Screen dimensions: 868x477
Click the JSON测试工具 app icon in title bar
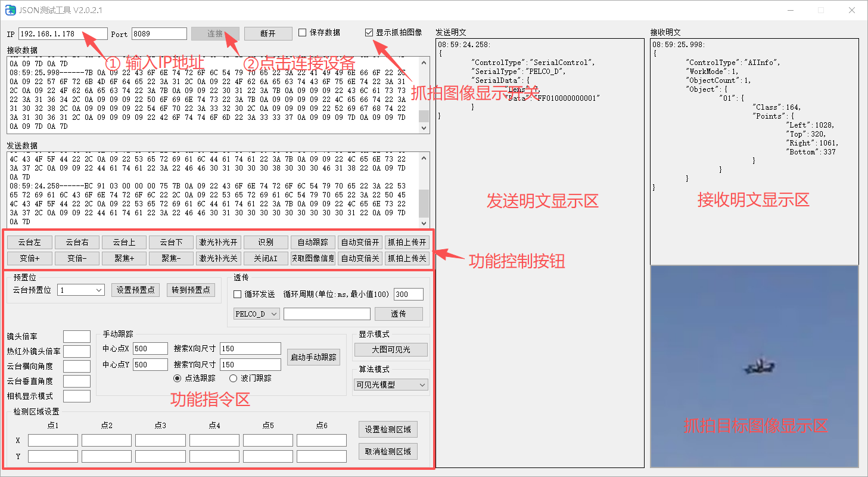click(10, 10)
